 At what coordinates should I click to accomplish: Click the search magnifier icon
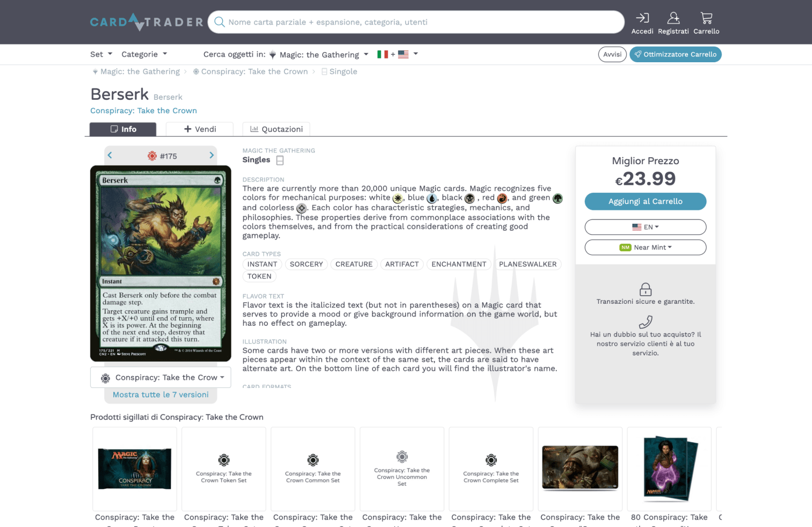point(219,22)
